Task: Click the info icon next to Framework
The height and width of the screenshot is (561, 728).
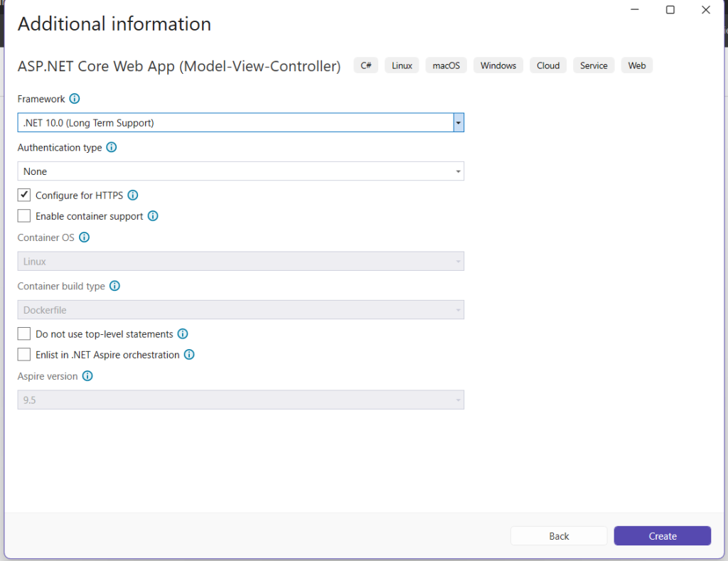Action: (x=75, y=99)
